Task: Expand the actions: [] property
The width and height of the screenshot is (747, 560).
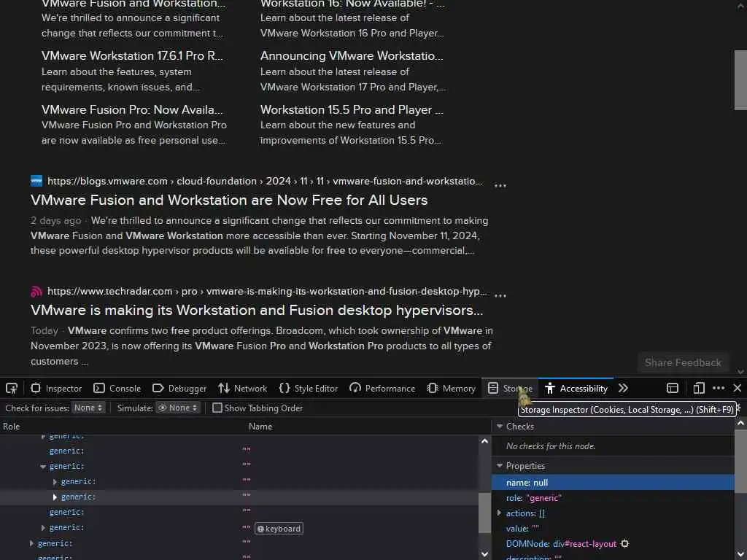Action: [x=499, y=513]
